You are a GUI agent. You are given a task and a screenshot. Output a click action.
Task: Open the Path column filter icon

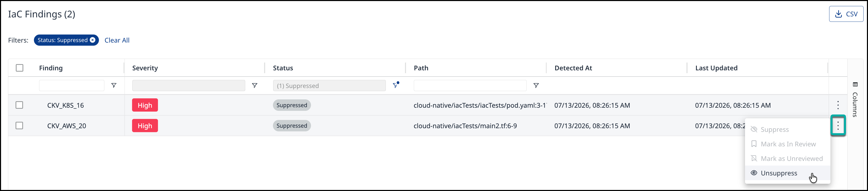click(536, 86)
